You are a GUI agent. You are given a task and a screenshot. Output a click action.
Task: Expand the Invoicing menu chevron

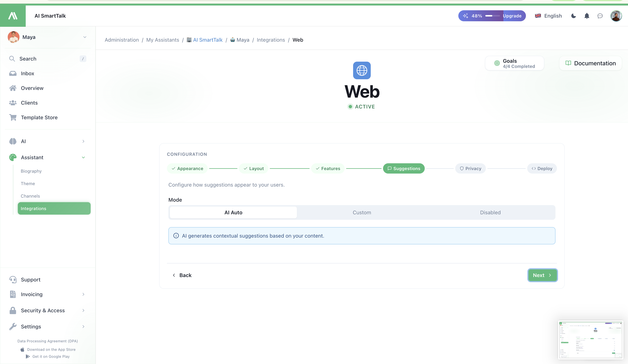[83, 294]
